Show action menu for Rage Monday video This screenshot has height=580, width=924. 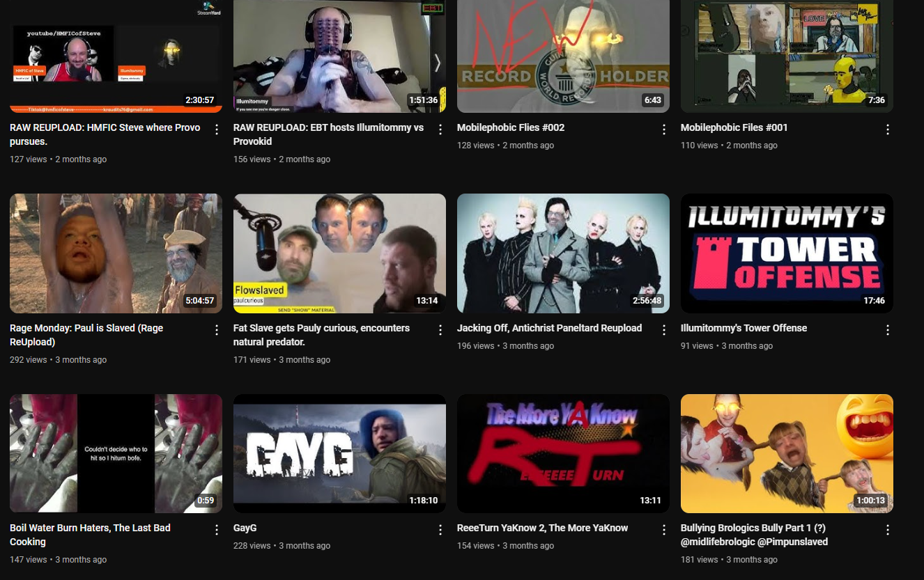point(217,330)
